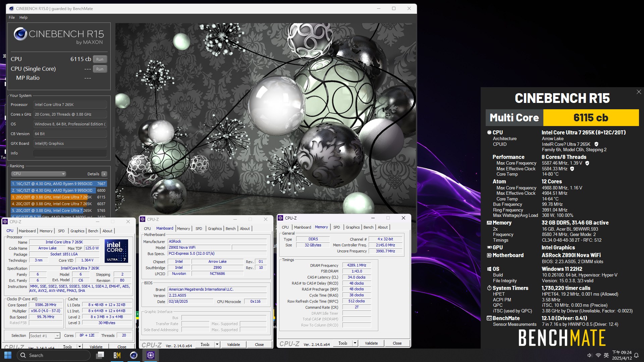
Task: Click CPUID verified shield in BenchMate
Action: [x=596, y=144]
